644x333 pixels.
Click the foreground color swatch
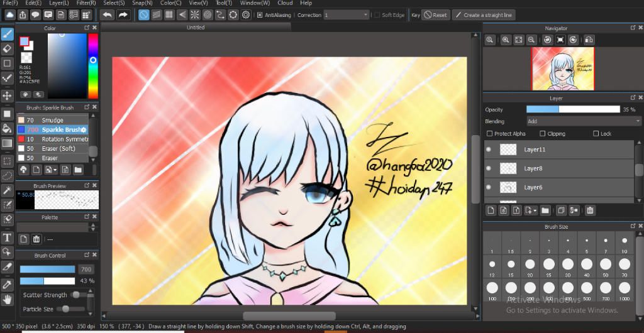pyautogui.click(x=25, y=41)
